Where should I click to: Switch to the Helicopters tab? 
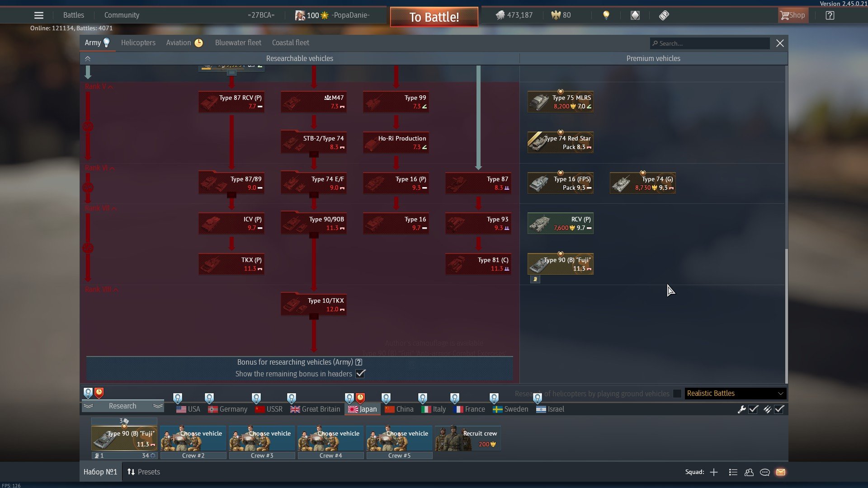[138, 42]
